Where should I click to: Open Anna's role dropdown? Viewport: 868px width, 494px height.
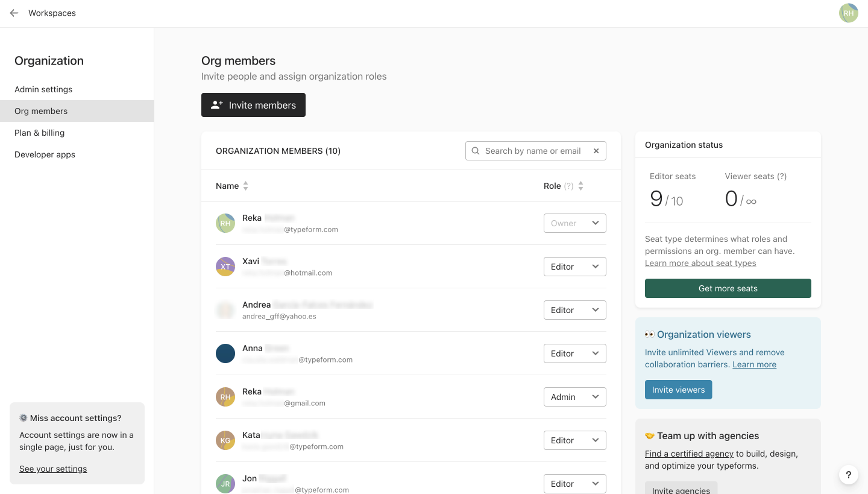(574, 353)
